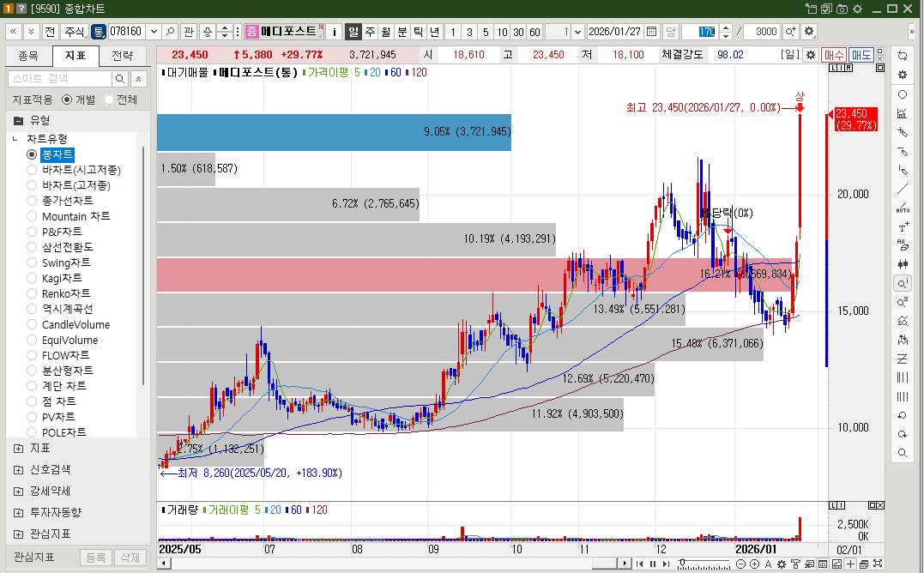Click the pause playback button below chart
The image size is (924, 573).
(x=652, y=564)
